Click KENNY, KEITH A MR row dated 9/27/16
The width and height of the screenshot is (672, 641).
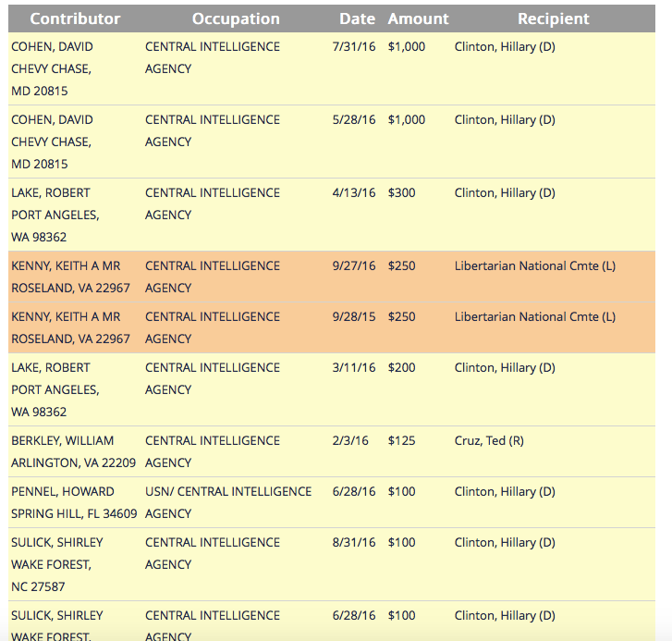pyautogui.click(x=332, y=277)
